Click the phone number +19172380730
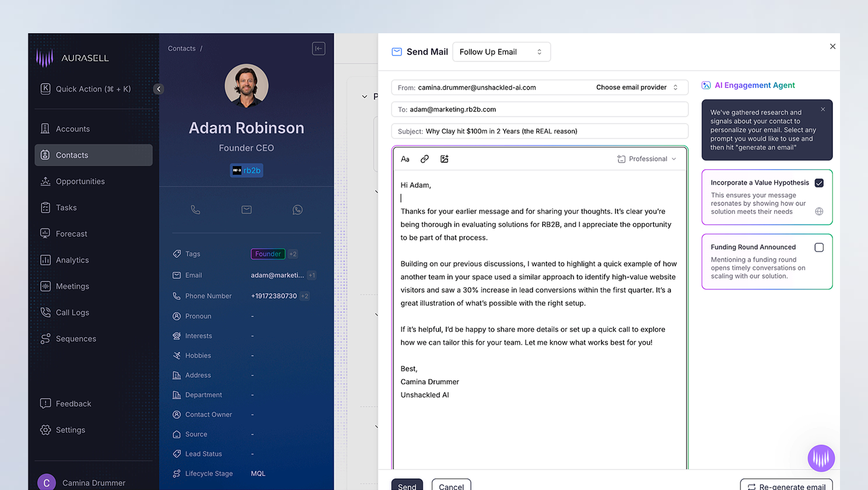Image resolution: width=868 pixels, height=490 pixels. [274, 296]
